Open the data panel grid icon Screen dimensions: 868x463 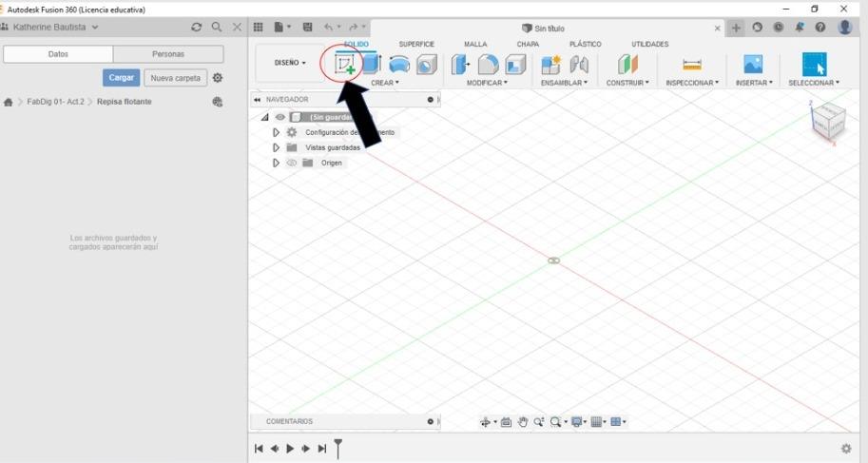tap(258, 28)
